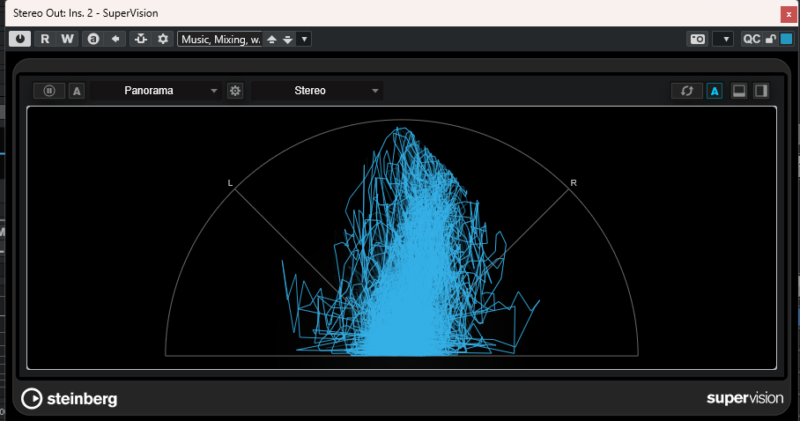Click the Panorama stereo field display
The width and height of the screenshot is (800, 421).
tap(402, 238)
